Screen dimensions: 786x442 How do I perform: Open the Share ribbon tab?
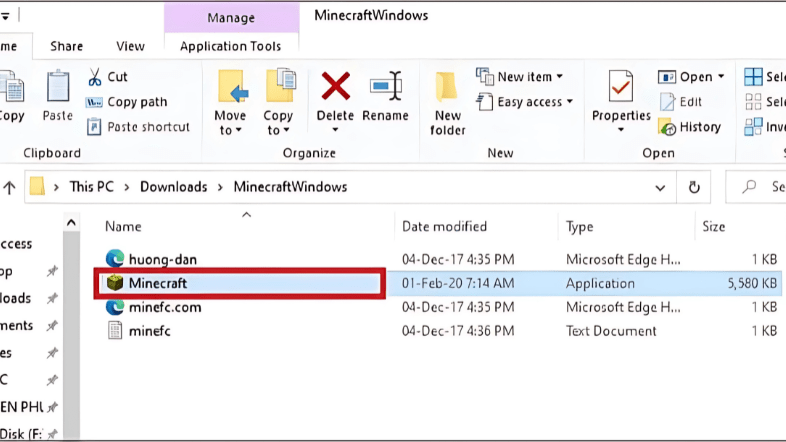pos(67,46)
